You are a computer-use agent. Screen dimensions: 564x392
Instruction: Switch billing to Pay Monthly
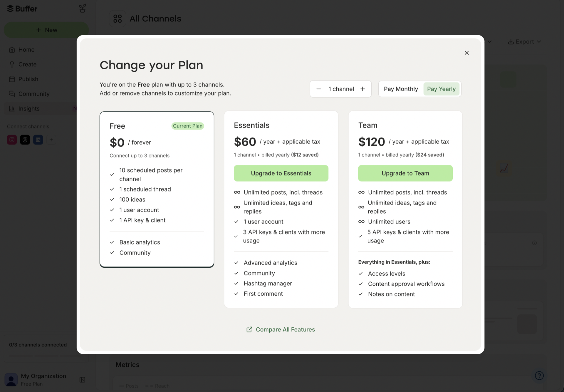[401, 89]
